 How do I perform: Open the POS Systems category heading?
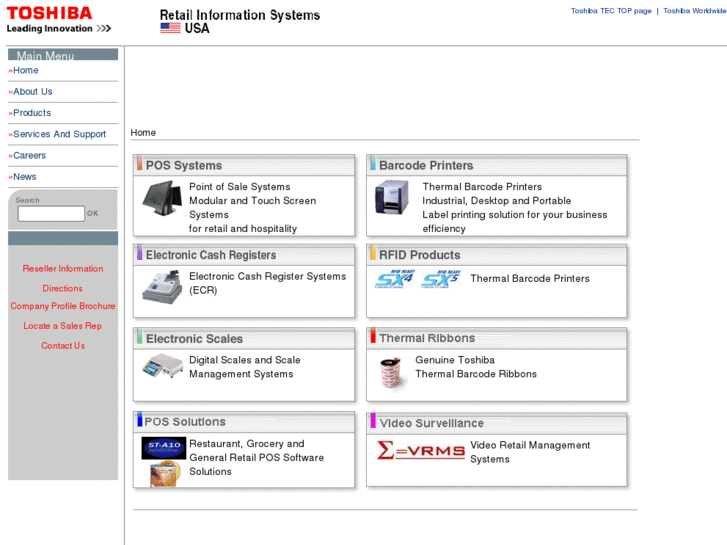184,166
